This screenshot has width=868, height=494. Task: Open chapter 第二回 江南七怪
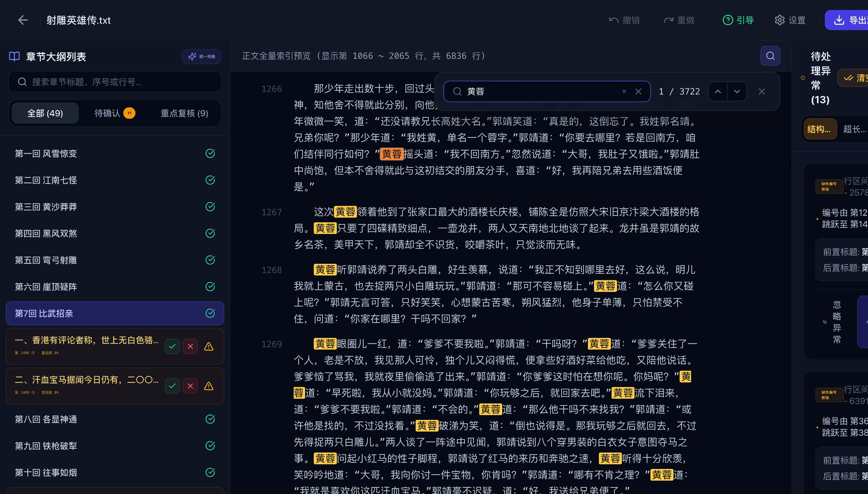click(x=115, y=180)
